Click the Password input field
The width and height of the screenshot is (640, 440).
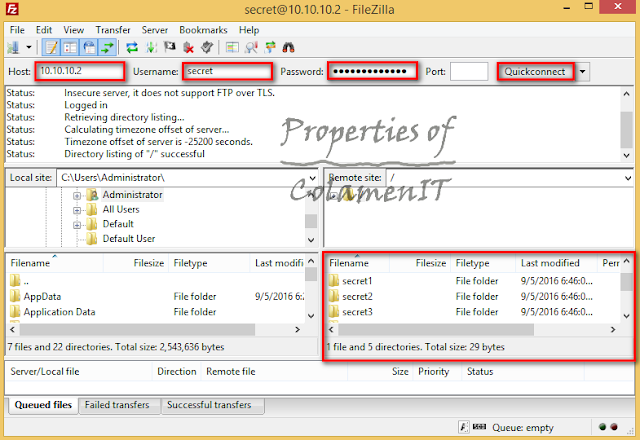point(373,71)
